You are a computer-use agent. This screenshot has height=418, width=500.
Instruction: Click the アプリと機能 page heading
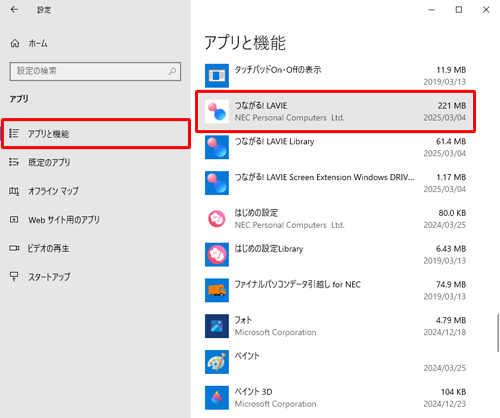[x=245, y=43]
